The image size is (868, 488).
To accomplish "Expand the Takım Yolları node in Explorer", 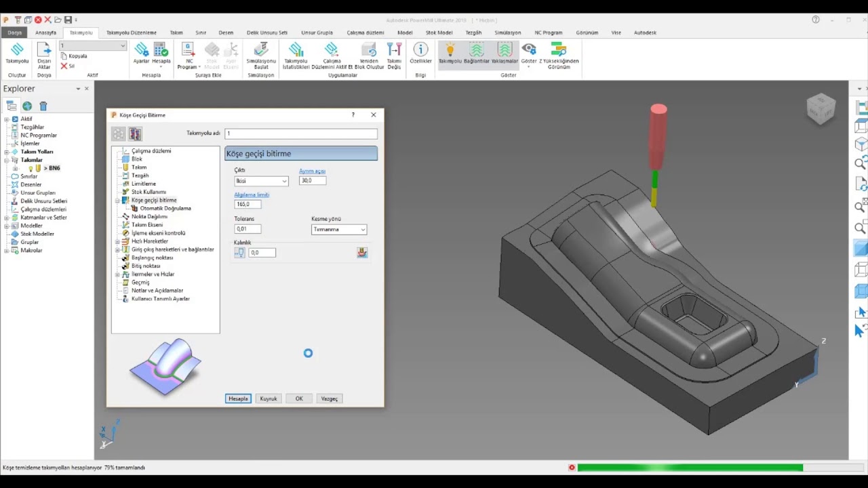I will coord(7,152).
